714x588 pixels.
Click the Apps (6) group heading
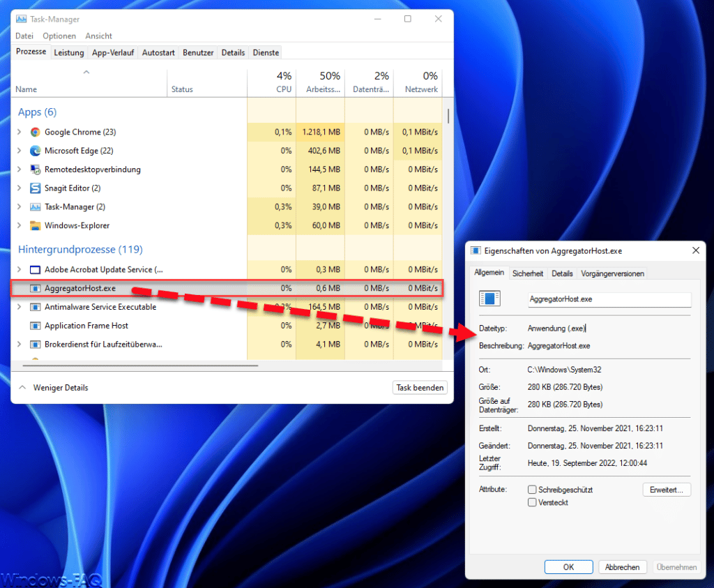tap(38, 112)
